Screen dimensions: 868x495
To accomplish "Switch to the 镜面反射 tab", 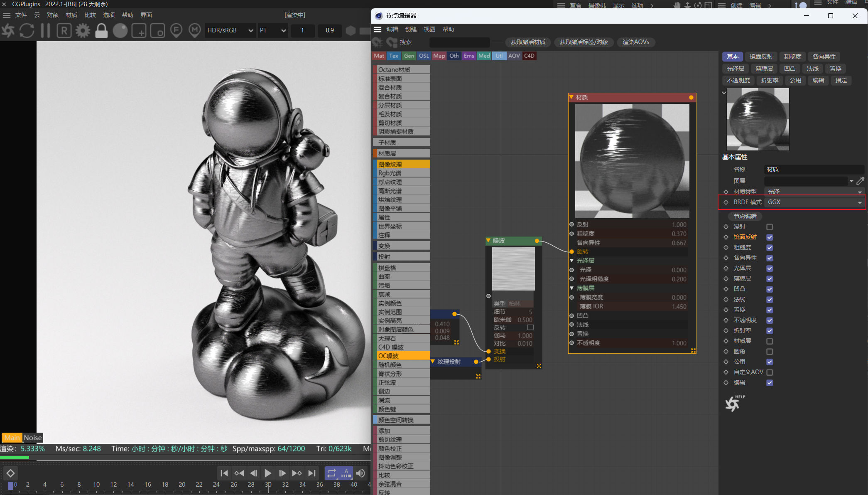I will (x=761, y=57).
